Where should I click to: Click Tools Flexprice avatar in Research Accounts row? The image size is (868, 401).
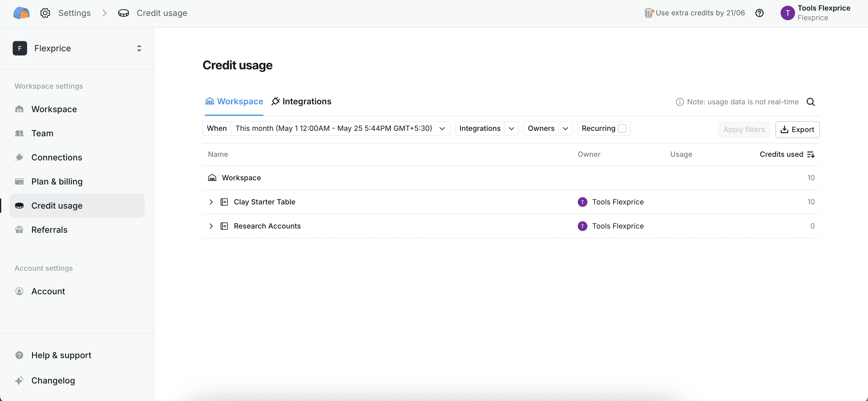582,226
